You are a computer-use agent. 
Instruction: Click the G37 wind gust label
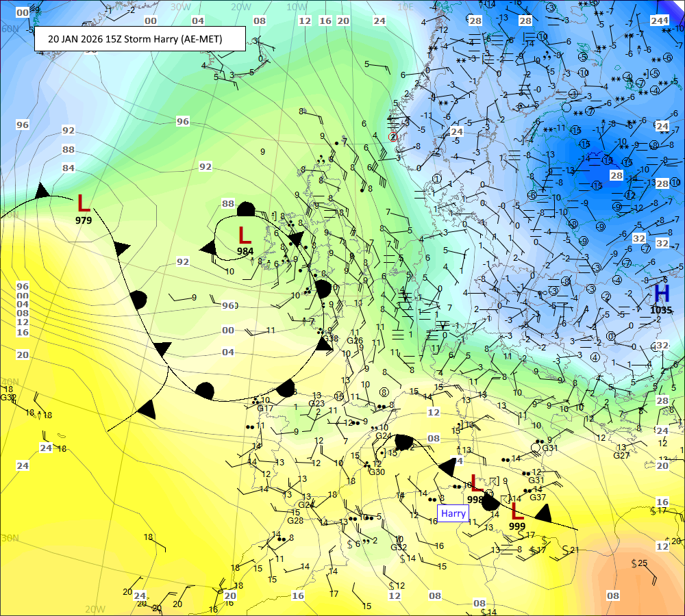pyautogui.click(x=538, y=498)
